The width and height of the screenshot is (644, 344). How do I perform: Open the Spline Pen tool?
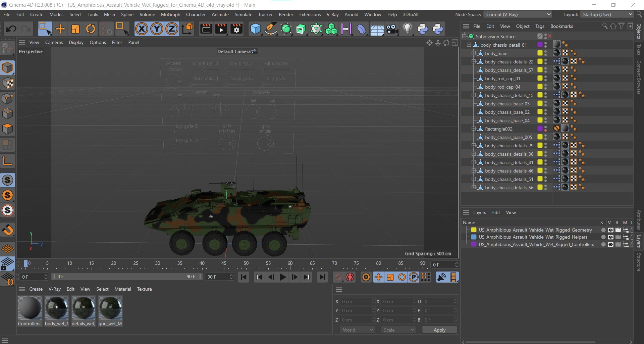270,29
